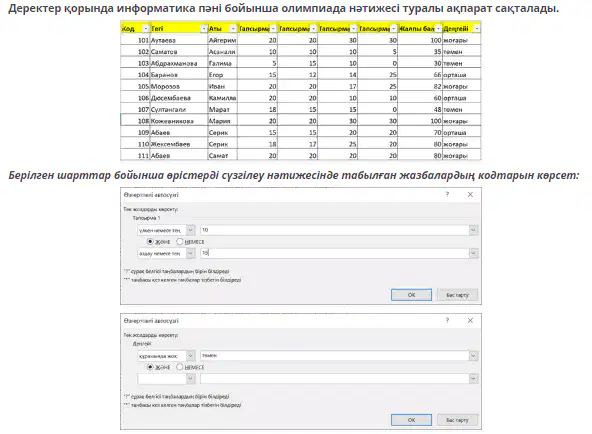Viewport: 592px width, 434px height.
Task: Open filter arrow on Тегі column header
Action: coord(204,29)
